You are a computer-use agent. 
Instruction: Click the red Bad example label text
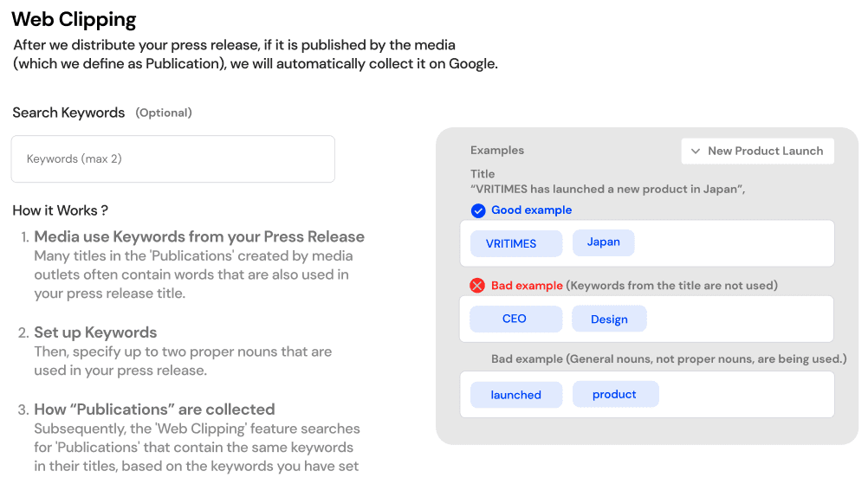tap(527, 286)
